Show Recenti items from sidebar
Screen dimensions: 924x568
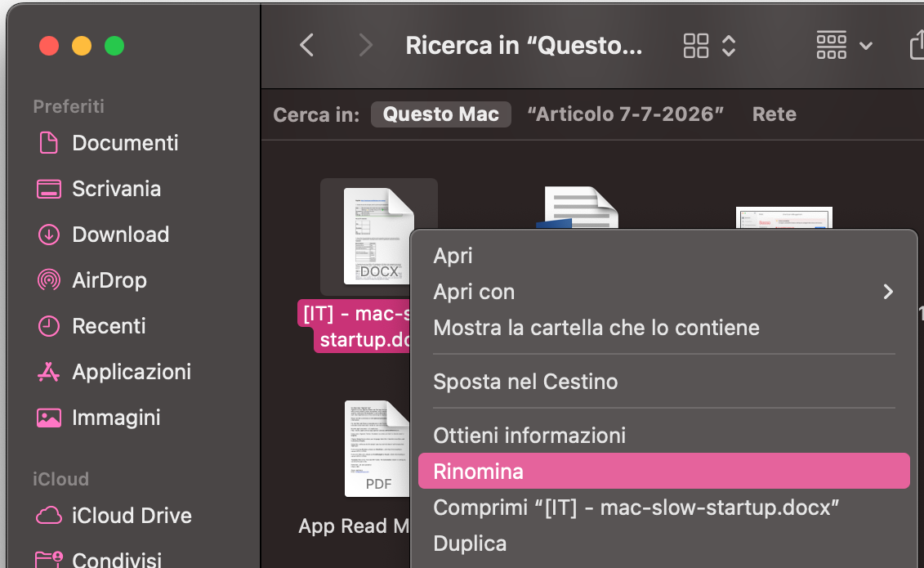109,326
